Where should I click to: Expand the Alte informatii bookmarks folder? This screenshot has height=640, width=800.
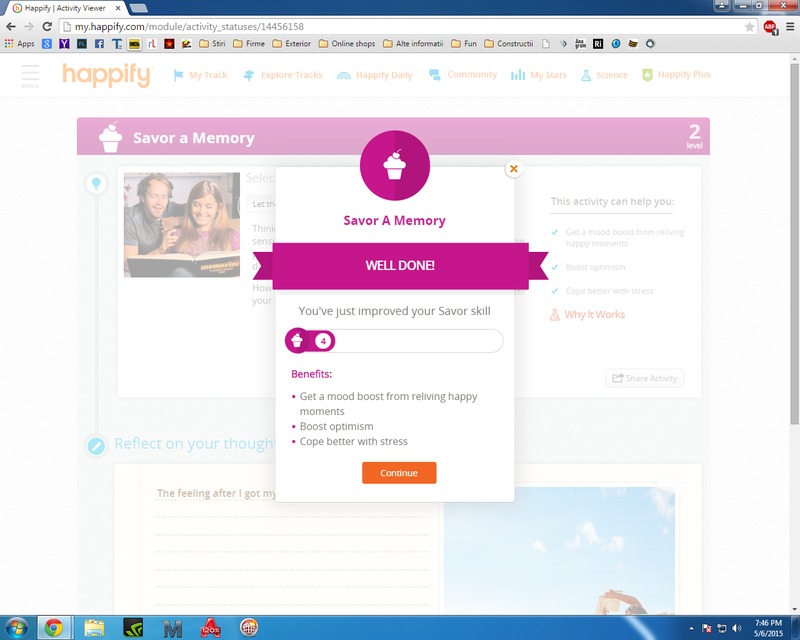click(x=413, y=44)
